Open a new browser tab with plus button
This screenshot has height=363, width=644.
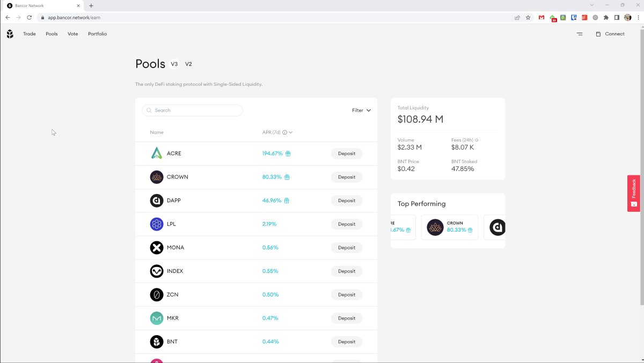[91, 5]
